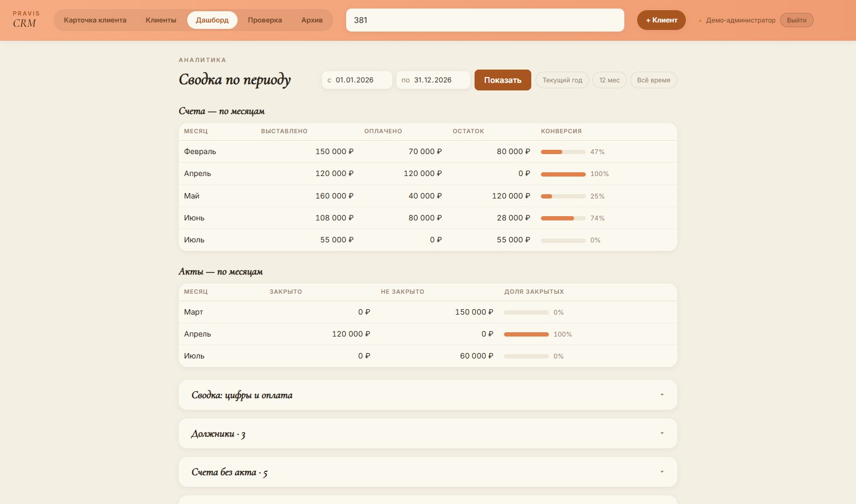Click the 'Сводка по периоду' title
Image resolution: width=856 pixels, height=504 pixels.
click(235, 80)
